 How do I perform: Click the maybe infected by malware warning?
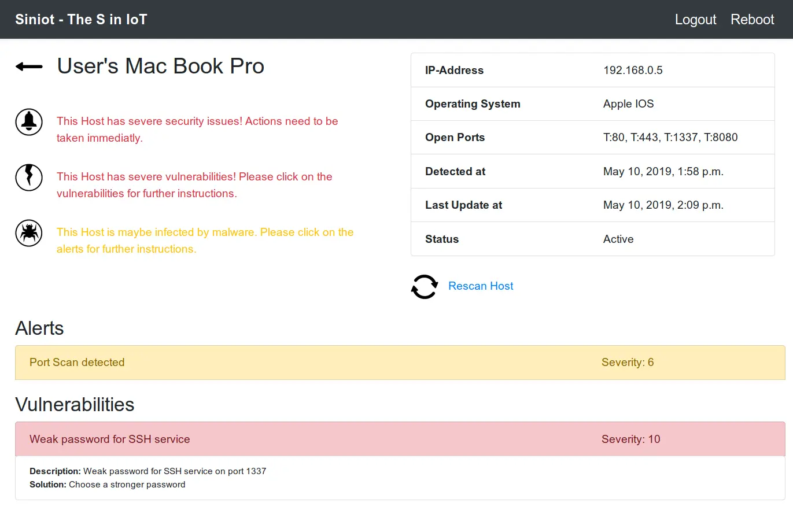205,241
